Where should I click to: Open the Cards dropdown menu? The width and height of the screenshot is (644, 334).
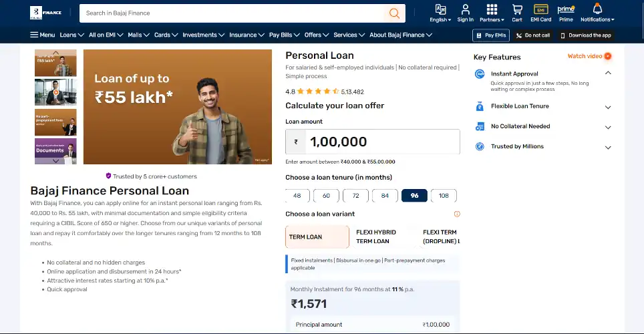166,35
